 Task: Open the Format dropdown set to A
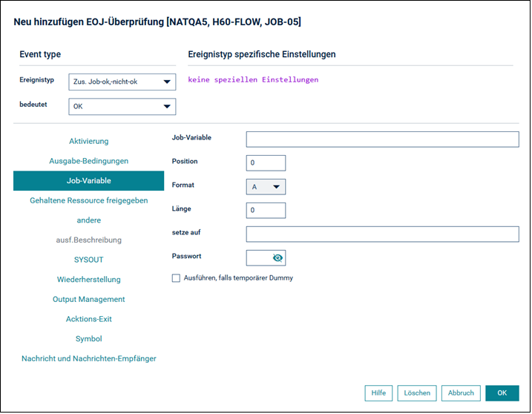266,187
